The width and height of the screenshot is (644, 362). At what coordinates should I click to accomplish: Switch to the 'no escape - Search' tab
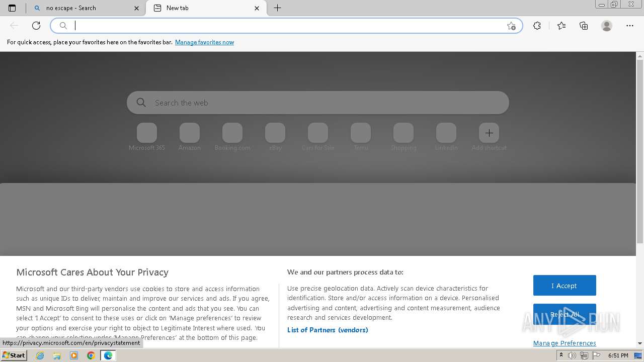[86, 8]
